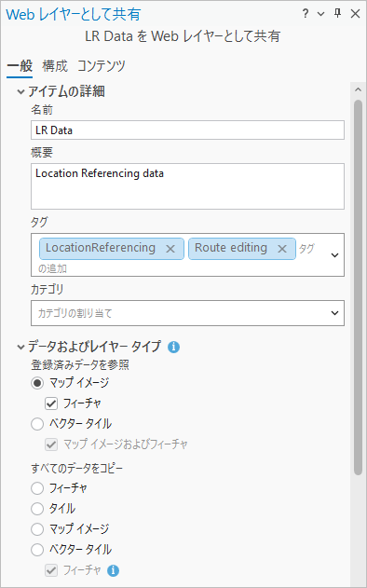
Task: Remove the Route editing tag
Action: tap(282, 249)
